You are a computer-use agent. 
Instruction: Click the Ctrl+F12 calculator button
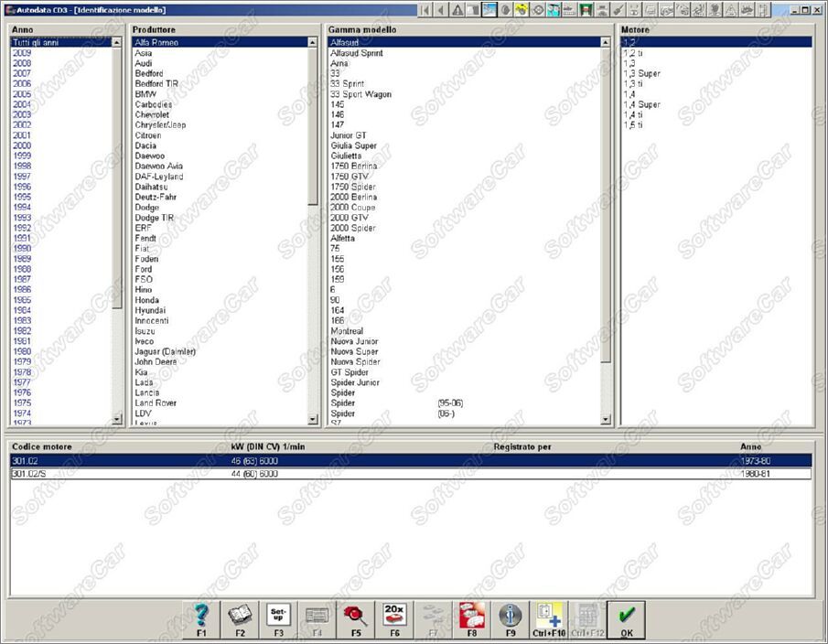(x=587, y=619)
